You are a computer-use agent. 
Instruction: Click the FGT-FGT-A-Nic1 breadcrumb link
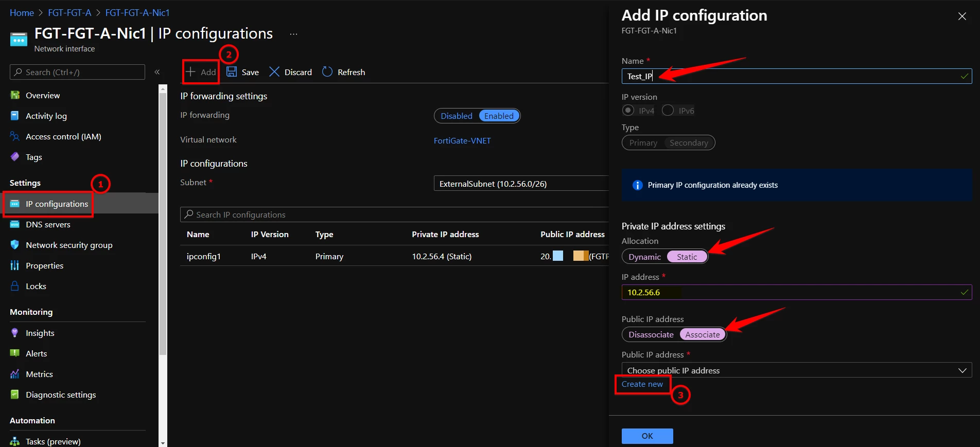137,12
